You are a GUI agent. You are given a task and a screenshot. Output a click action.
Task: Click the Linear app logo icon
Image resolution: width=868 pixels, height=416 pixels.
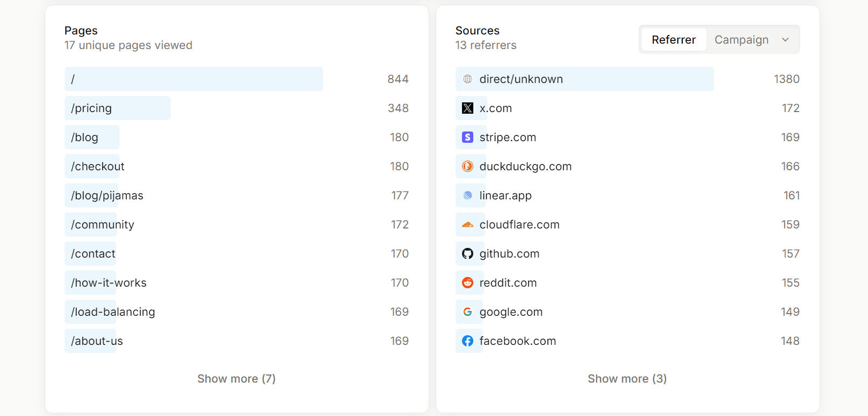click(467, 196)
